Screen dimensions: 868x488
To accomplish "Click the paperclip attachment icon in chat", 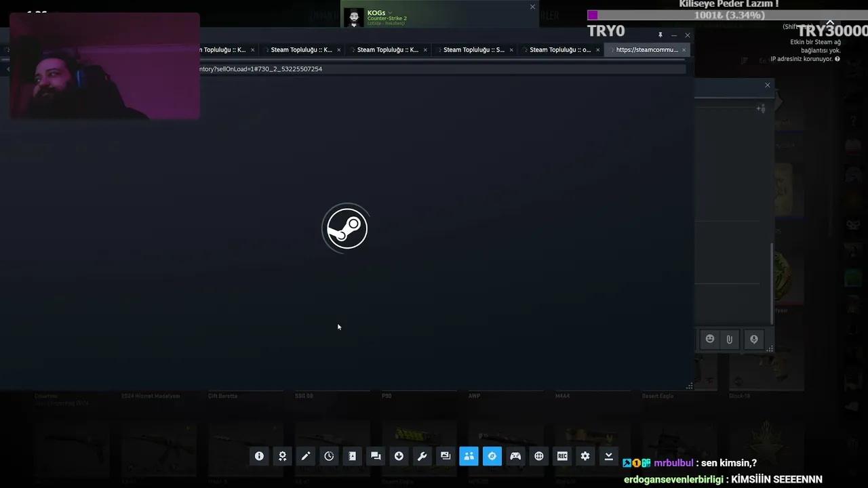I will [729, 340].
